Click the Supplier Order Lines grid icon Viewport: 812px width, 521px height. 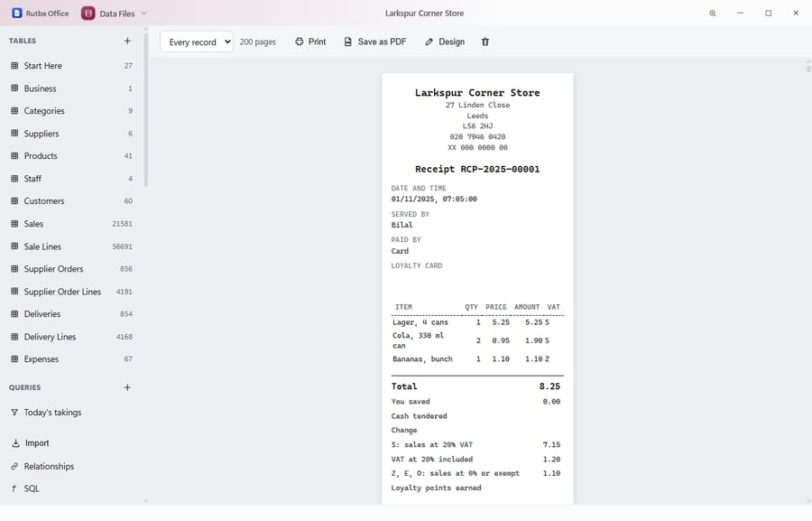tap(14, 292)
